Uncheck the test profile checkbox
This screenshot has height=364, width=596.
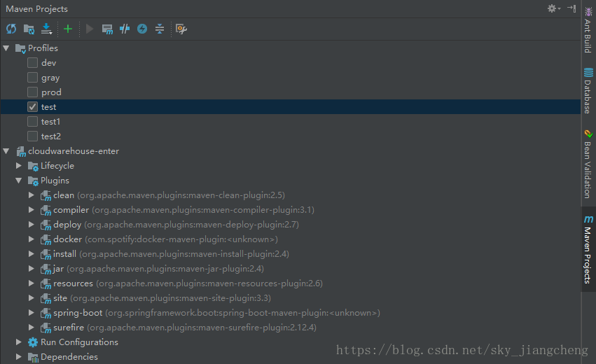click(33, 107)
